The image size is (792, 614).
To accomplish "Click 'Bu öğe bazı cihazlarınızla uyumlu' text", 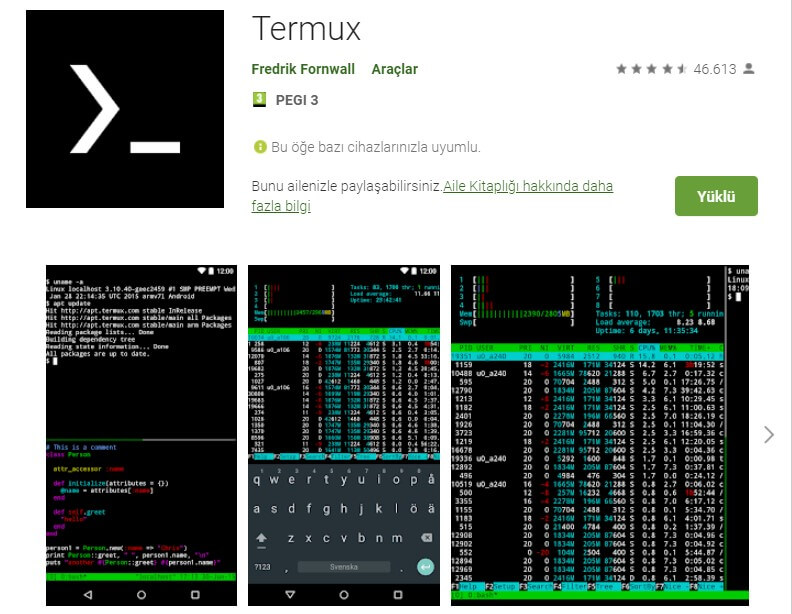I will pyautogui.click(x=376, y=147).
